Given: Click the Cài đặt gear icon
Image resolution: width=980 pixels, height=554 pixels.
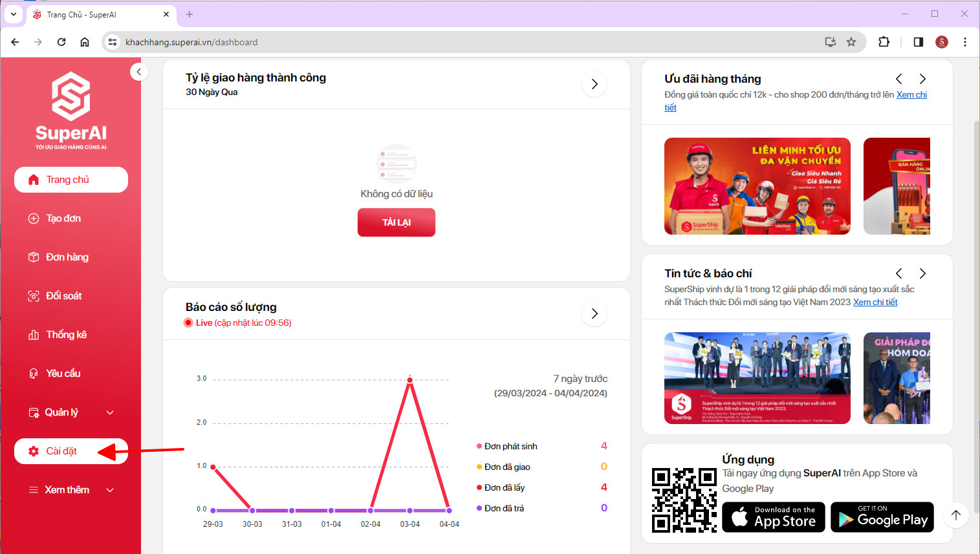Looking at the screenshot, I should pyautogui.click(x=34, y=451).
